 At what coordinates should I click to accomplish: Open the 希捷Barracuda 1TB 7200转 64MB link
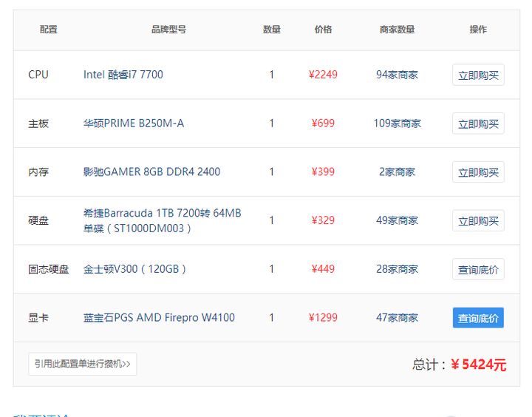pos(162,220)
